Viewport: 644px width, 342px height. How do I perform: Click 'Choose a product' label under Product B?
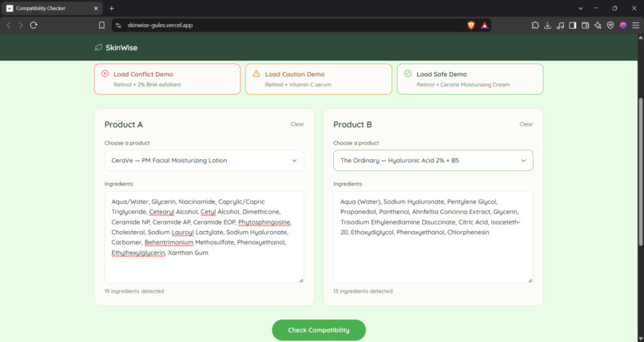point(356,143)
